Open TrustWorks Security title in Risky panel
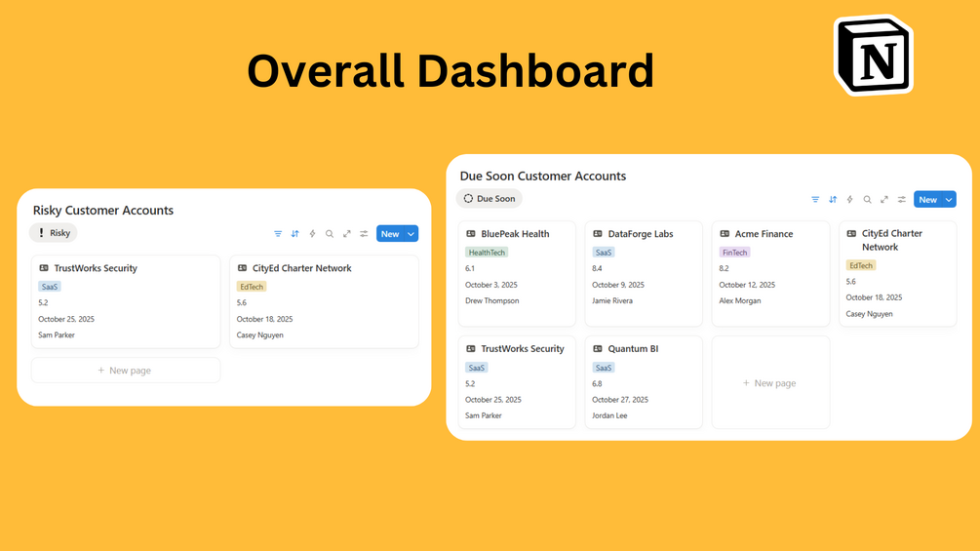Screen dimensions: 980x551 96,268
